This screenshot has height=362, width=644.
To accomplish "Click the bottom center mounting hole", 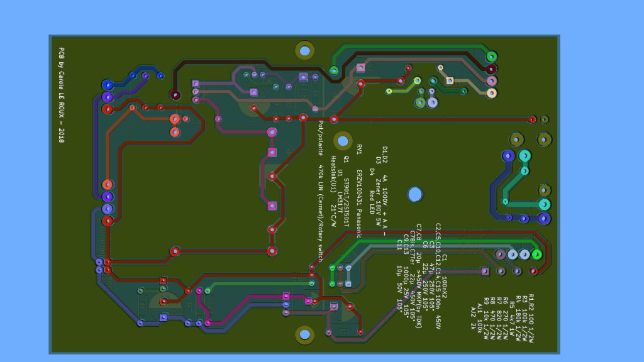I will pos(304,334).
